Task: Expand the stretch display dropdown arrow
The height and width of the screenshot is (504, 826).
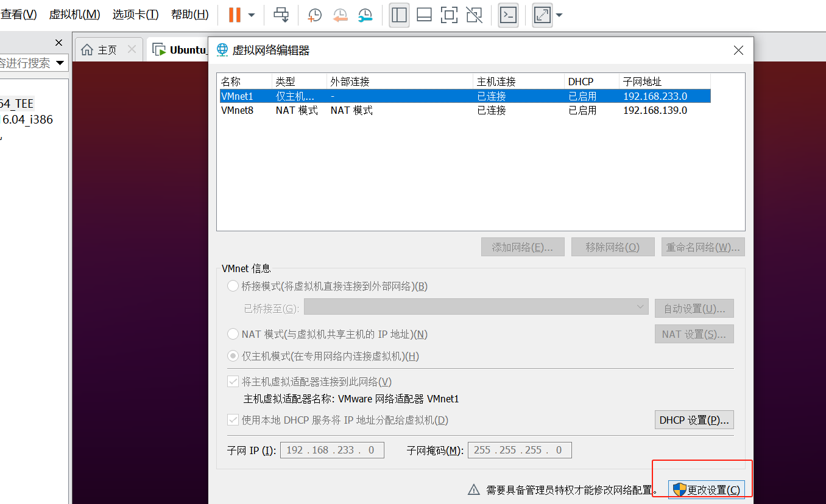Action: point(559,15)
